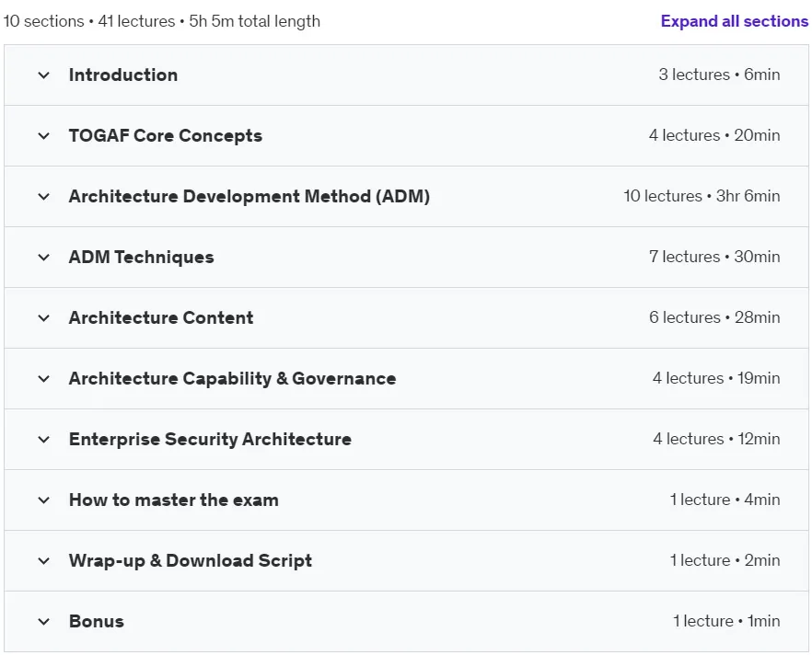Select the ADM Techniques title
This screenshot has height=655, width=812.
click(142, 258)
